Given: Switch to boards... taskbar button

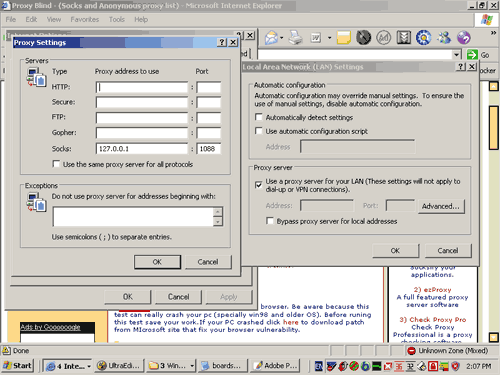Looking at the screenshot, I should pos(223,366).
